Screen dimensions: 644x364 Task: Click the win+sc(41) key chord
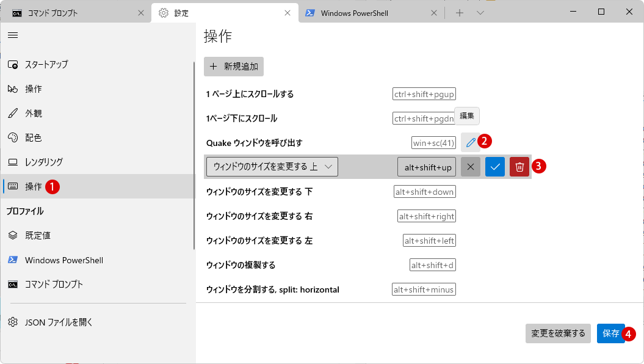(434, 142)
